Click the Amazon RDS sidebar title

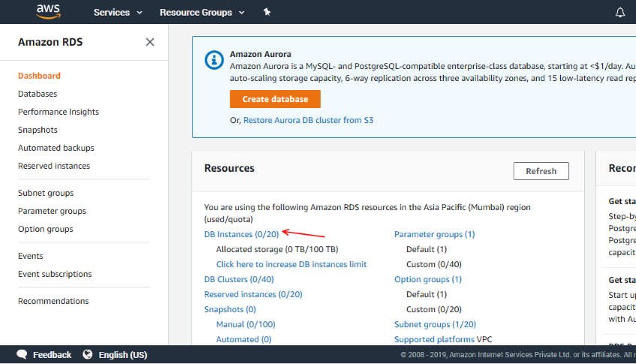(50, 42)
